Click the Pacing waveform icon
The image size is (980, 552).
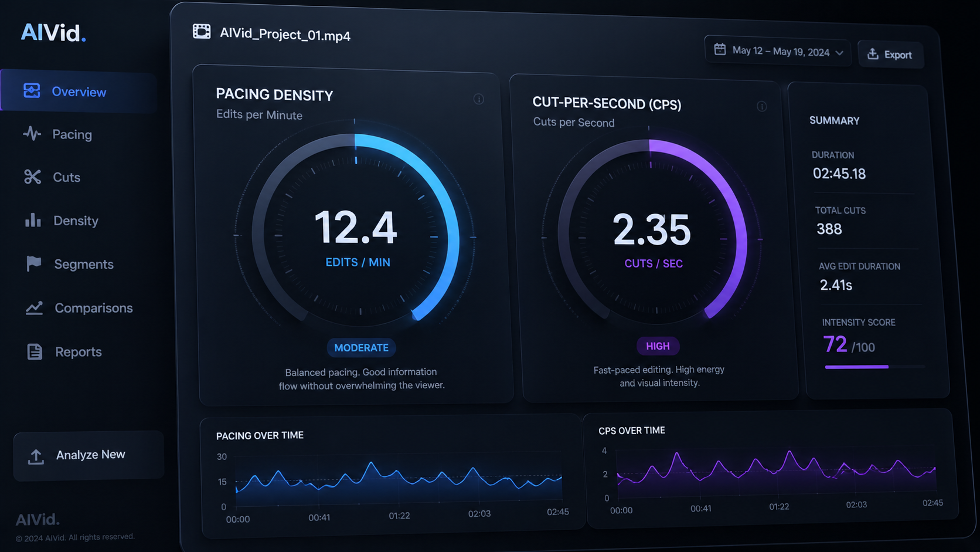click(32, 134)
